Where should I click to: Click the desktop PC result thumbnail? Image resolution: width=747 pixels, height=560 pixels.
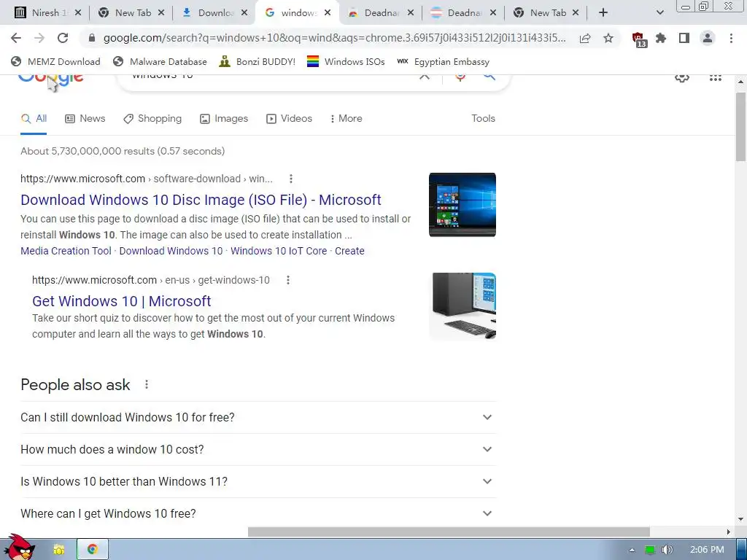point(462,306)
